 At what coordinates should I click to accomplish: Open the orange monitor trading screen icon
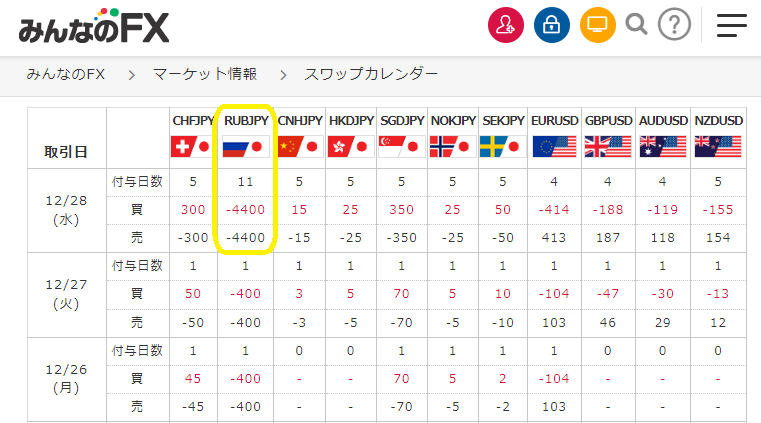click(597, 25)
